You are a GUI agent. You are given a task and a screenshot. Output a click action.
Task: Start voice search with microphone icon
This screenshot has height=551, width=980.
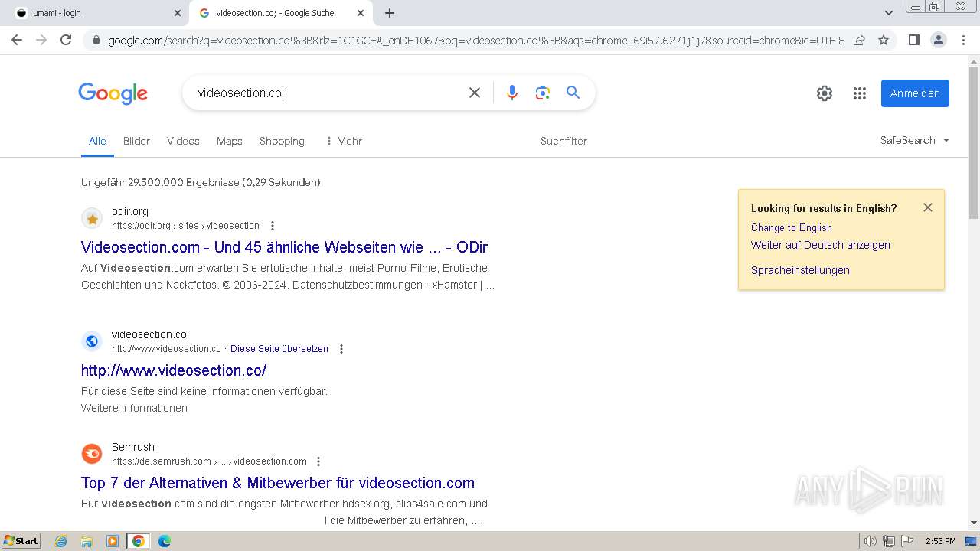coord(512,93)
